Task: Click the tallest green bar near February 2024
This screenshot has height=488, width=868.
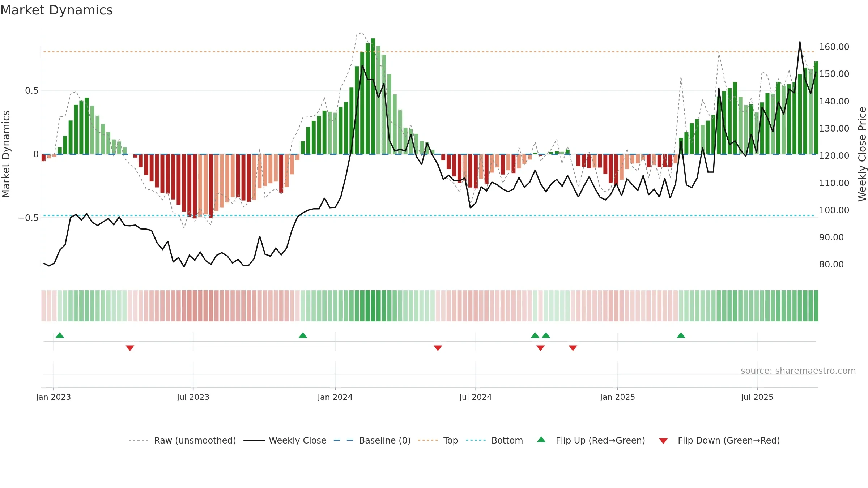Action: click(373, 96)
